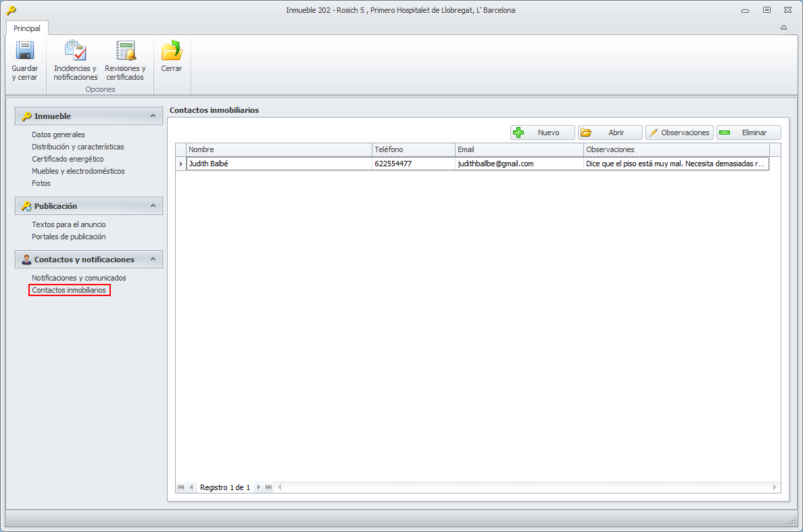Viewport: 803px width, 532px height.
Task: Click the Cerrar folder icon
Action: [x=172, y=50]
